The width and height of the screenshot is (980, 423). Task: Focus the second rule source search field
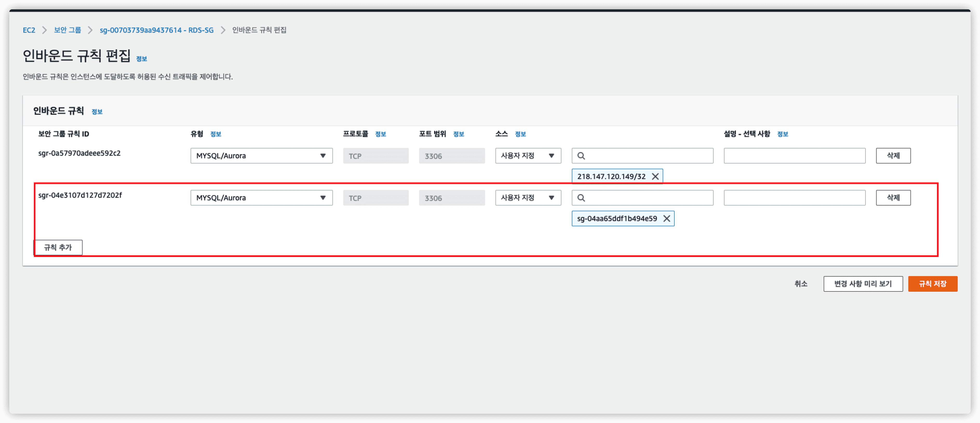point(642,198)
